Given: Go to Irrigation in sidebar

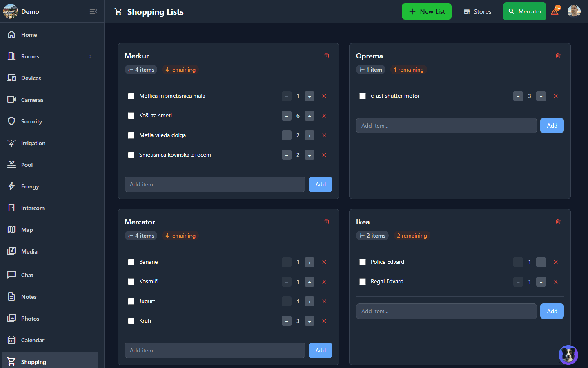Looking at the screenshot, I should point(33,143).
